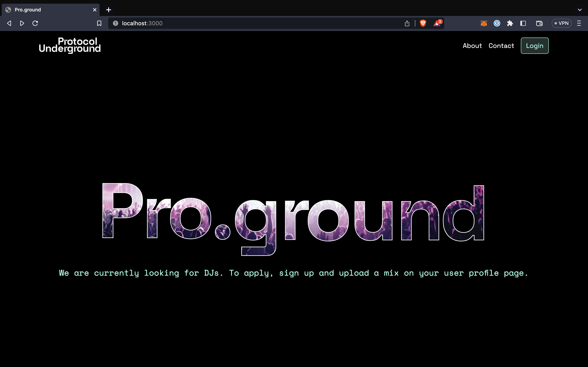Select the Pro.ground browser tab
588x367 pixels.
pos(49,10)
